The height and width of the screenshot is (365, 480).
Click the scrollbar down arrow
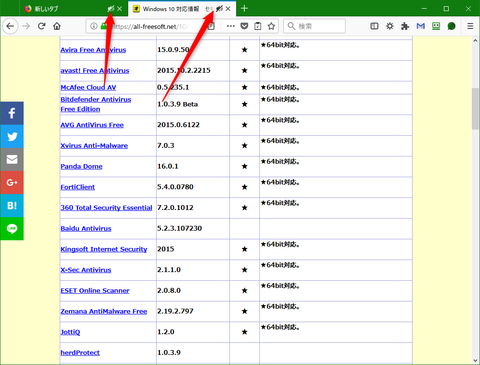(475, 360)
